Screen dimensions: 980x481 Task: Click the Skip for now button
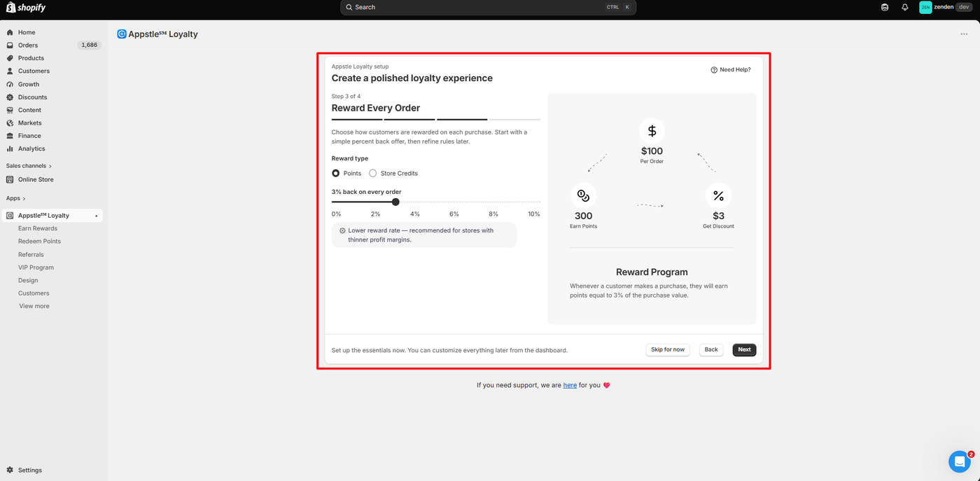668,349
